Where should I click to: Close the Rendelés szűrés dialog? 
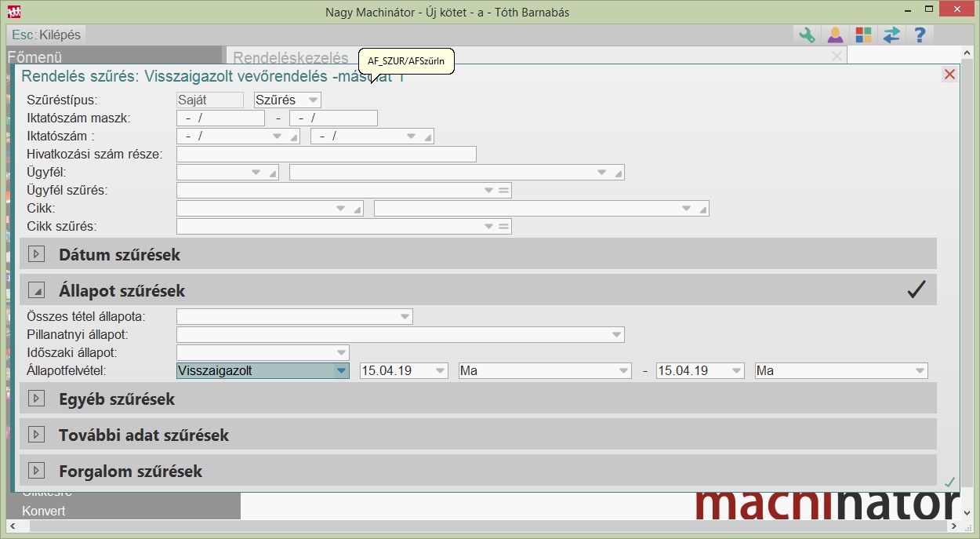click(x=949, y=75)
